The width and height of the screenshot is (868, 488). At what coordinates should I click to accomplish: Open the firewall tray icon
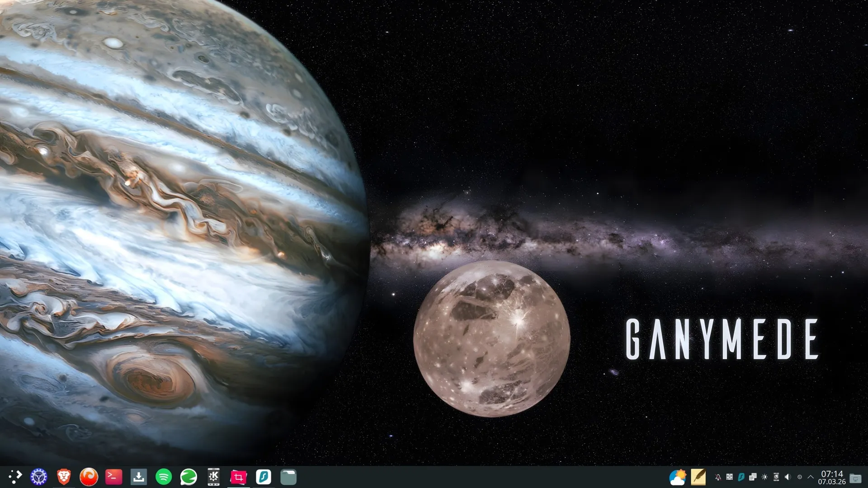pyautogui.click(x=729, y=477)
